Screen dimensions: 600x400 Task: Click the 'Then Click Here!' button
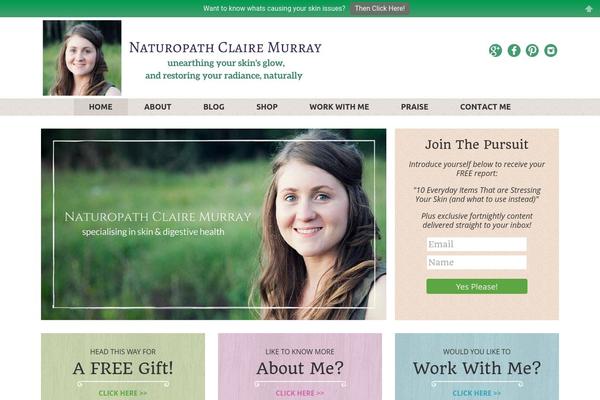click(380, 8)
